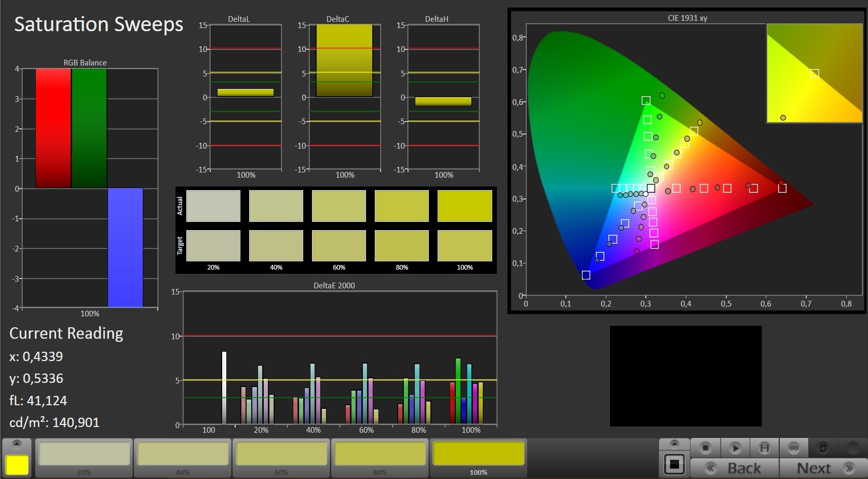The height and width of the screenshot is (479, 868).
Task: Click the double-chevron icon on Back
Action: (711, 468)
